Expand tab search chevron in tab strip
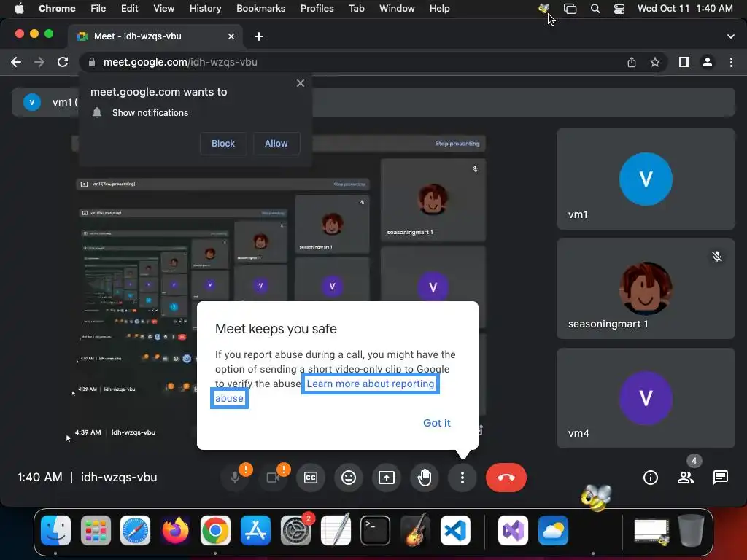Screen dimensions: 747x560 [x=730, y=36]
